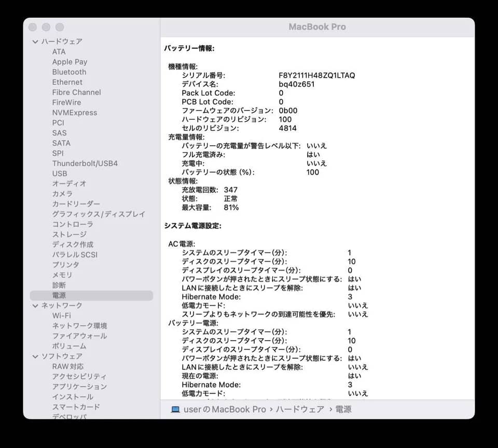Click serial number F8Y2111H48ZQ1LTAQ
The image size is (498, 448).
(317, 76)
